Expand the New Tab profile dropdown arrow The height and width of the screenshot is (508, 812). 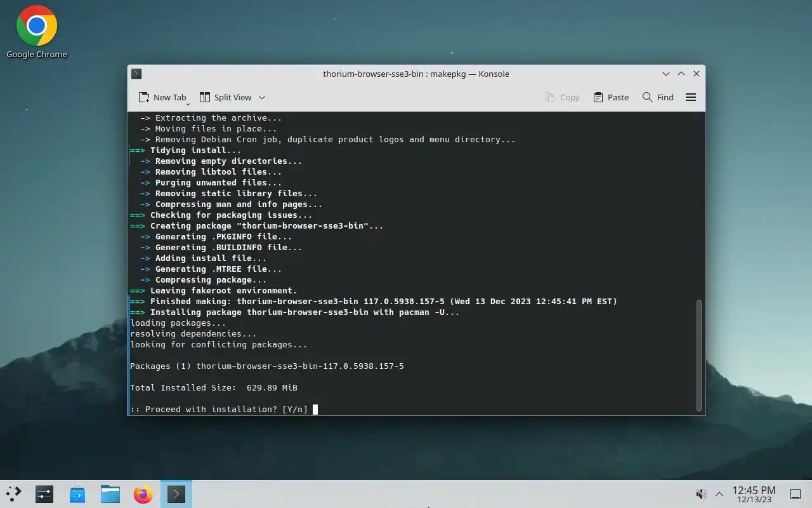tap(188, 103)
